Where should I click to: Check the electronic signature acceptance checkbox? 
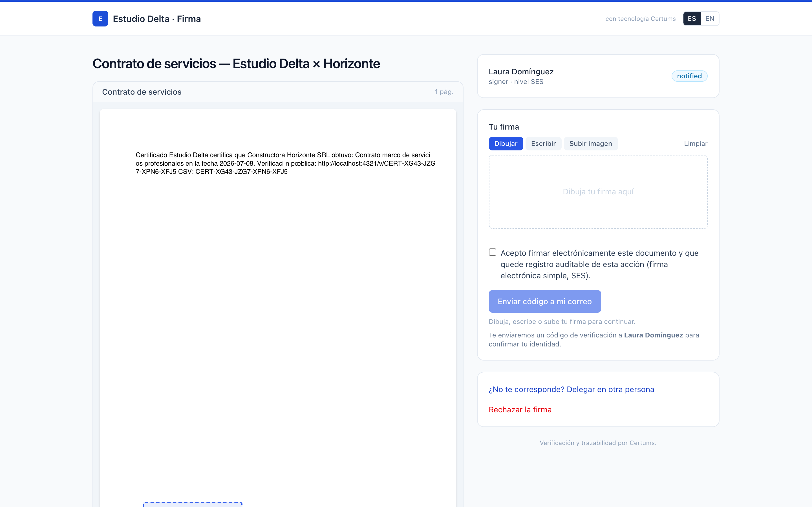[492, 252]
